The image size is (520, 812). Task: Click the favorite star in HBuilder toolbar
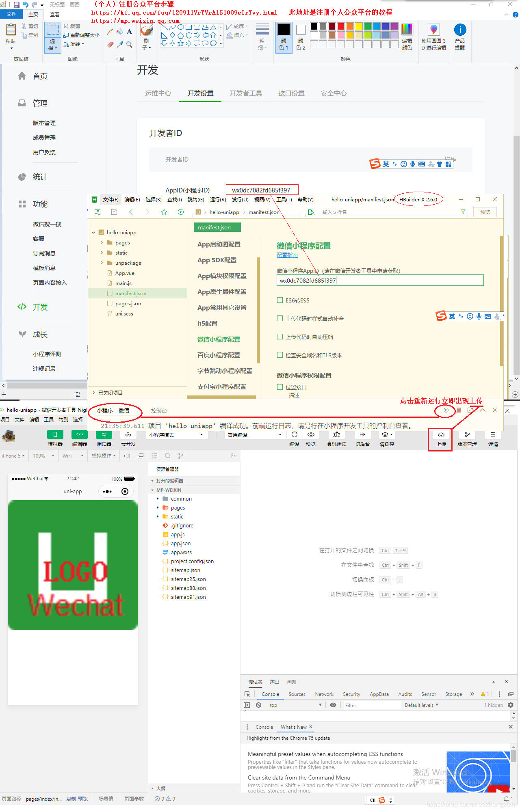pyautogui.click(x=164, y=212)
